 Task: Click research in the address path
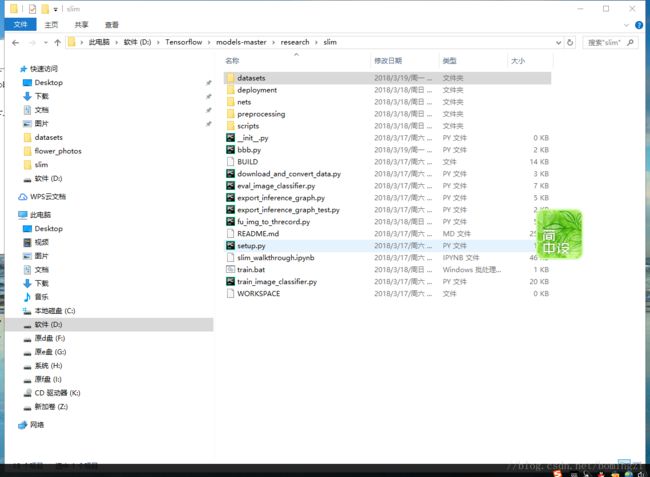[295, 42]
